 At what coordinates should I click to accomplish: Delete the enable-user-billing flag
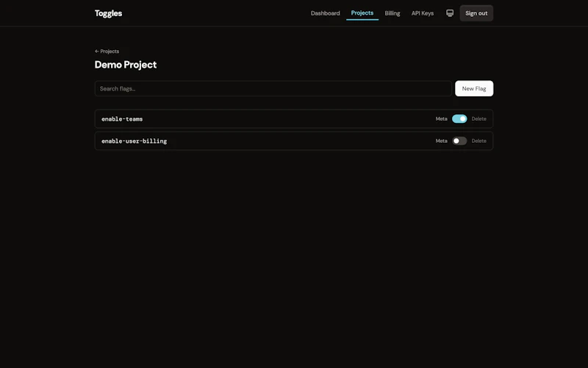tap(479, 141)
